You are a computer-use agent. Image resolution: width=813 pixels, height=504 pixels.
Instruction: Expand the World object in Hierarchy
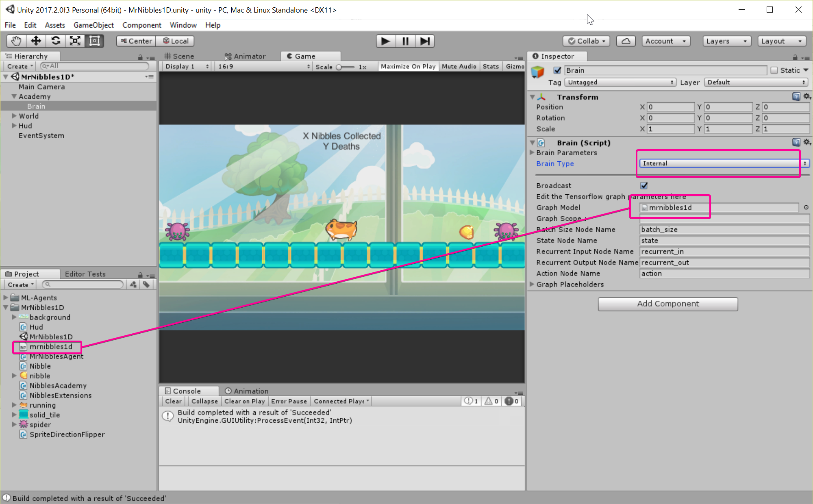14,116
